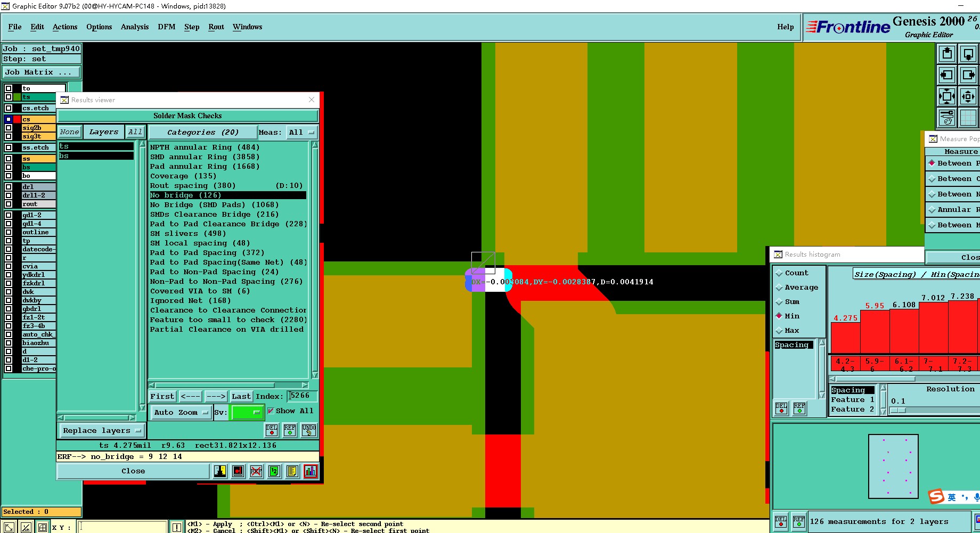Open the Analysis menu
The width and height of the screenshot is (980, 533).
[x=135, y=27]
